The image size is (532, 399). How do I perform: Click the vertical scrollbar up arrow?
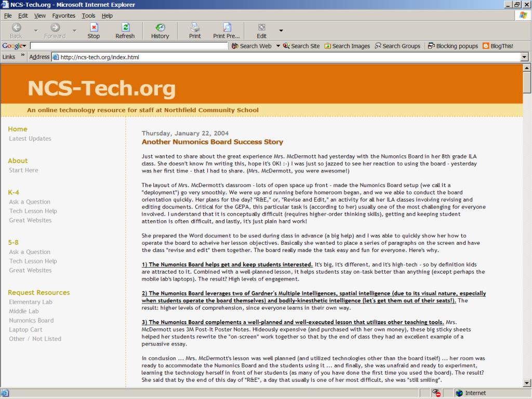pyautogui.click(x=527, y=68)
